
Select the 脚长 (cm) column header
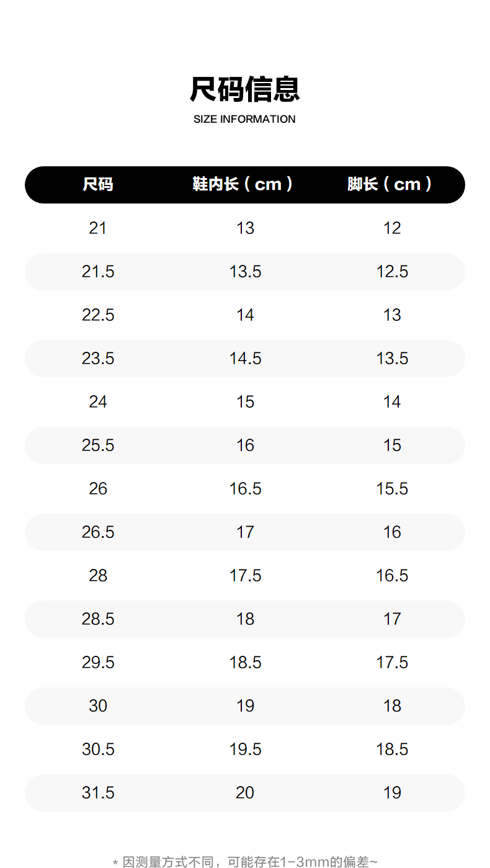tap(390, 184)
